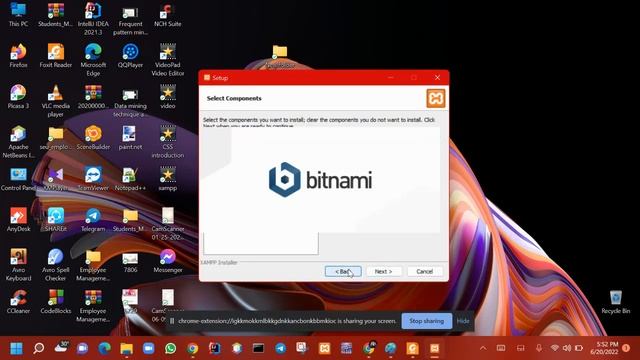
Task: Open clock and date 5:52 PM
Action: (x=604, y=348)
